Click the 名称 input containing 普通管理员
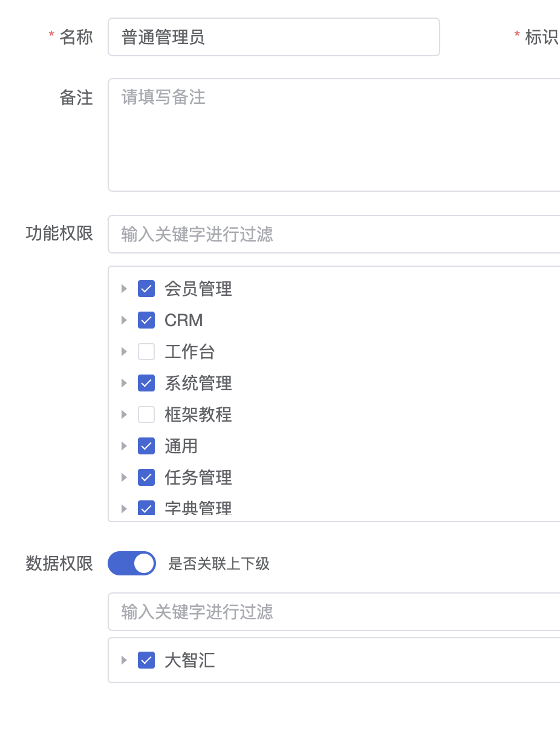This screenshot has height=743, width=560. pyautogui.click(x=273, y=37)
